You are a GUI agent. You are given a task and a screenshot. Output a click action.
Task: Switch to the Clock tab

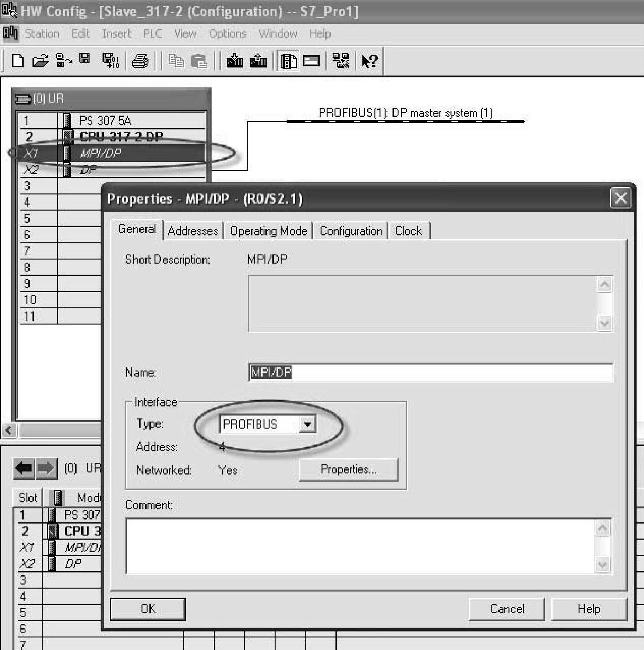click(x=408, y=231)
